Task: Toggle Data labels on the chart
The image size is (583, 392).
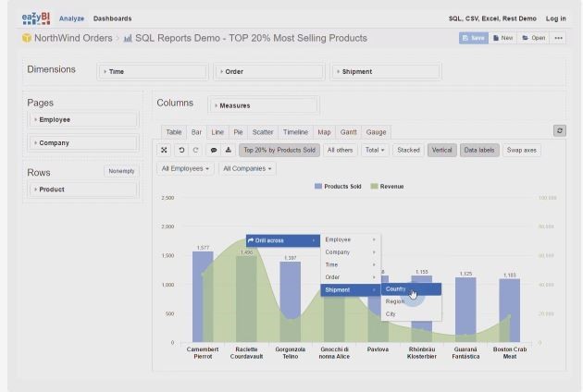Action: click(479, 150)
